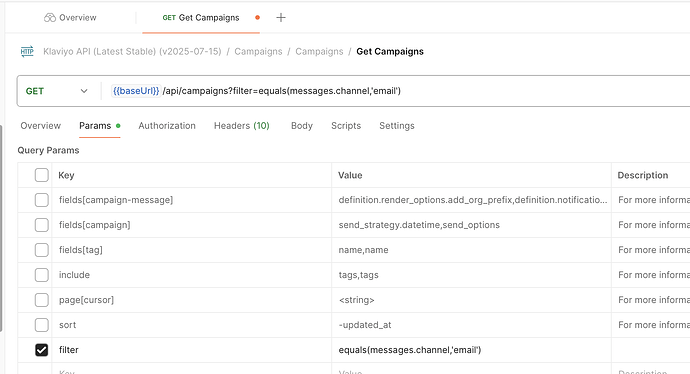Click the description of fields[campaign-message] row

[x=651, y=200]
